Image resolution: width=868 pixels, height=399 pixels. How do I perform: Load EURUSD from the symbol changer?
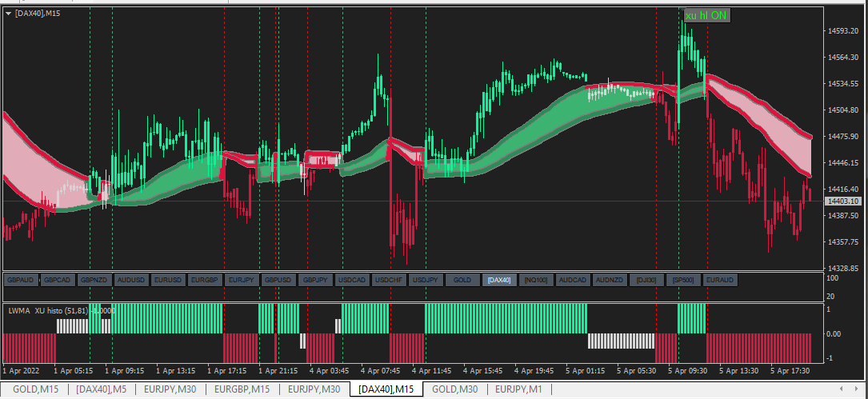pyautogui.click(x=169, y=280)
